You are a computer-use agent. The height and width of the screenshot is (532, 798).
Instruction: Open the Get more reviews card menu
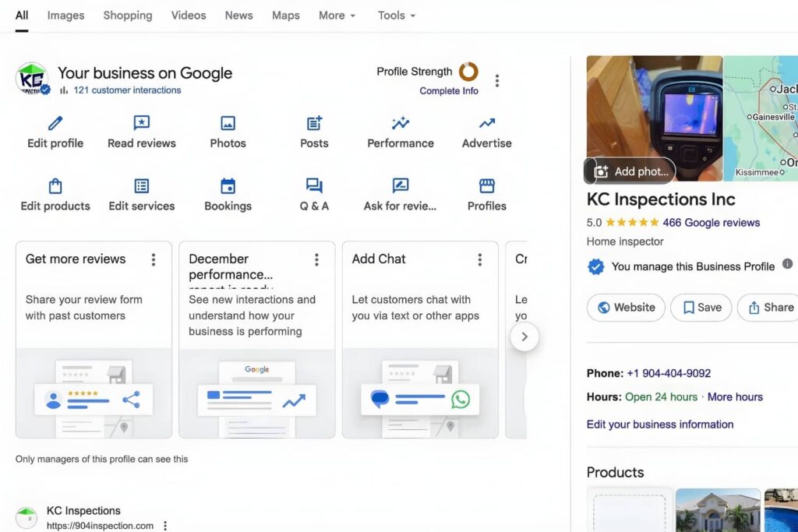point(154,259)
